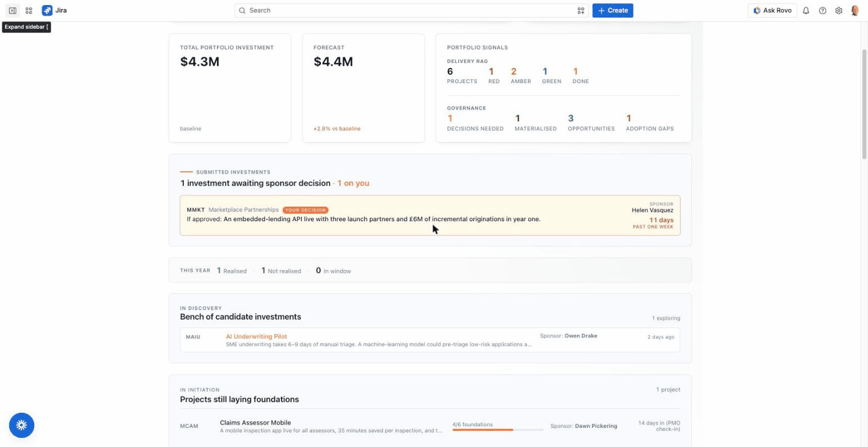Click the Create button

[x=613, y=11]
